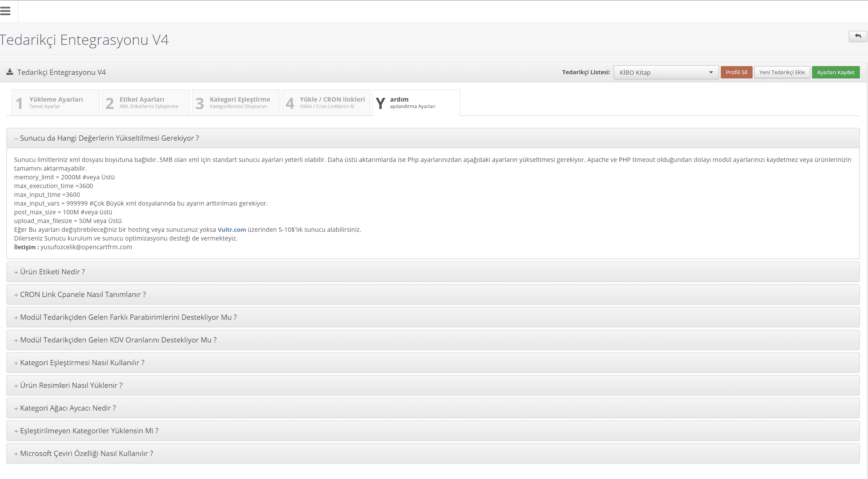Expand Eşleştirilmeyen Kategoriler Yüklensin Mi
The height and width of the screenshot is (479, 868).
pyautogui.click(x=433, y=431)
